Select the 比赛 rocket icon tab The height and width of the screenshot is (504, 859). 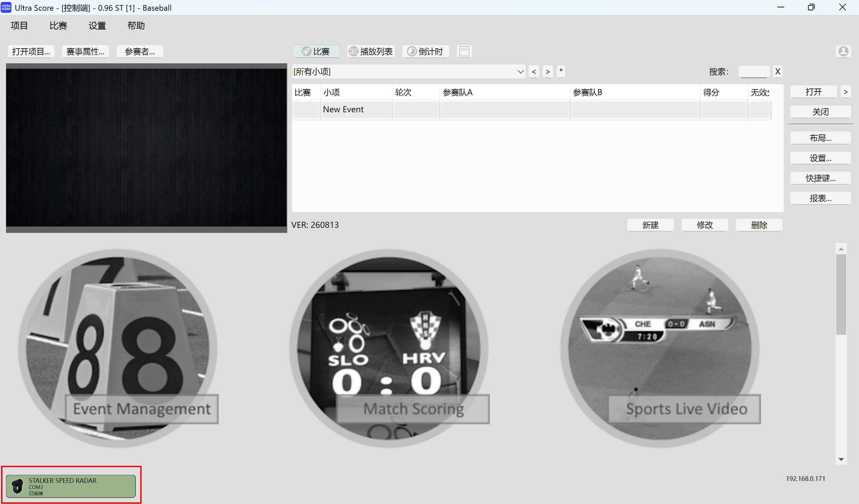click(x=316, y=51)
